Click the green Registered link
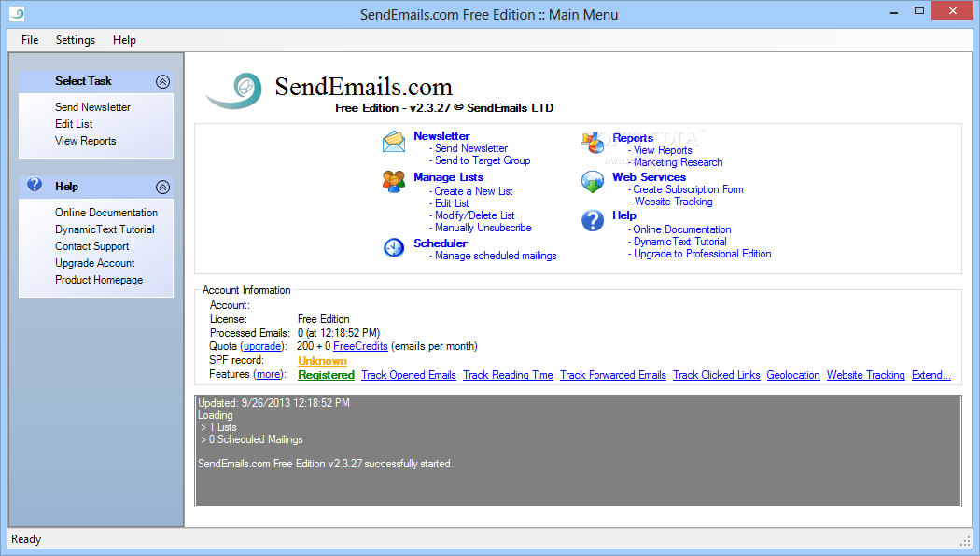Screen dimensions: 980x556 (x=327, y=375)
